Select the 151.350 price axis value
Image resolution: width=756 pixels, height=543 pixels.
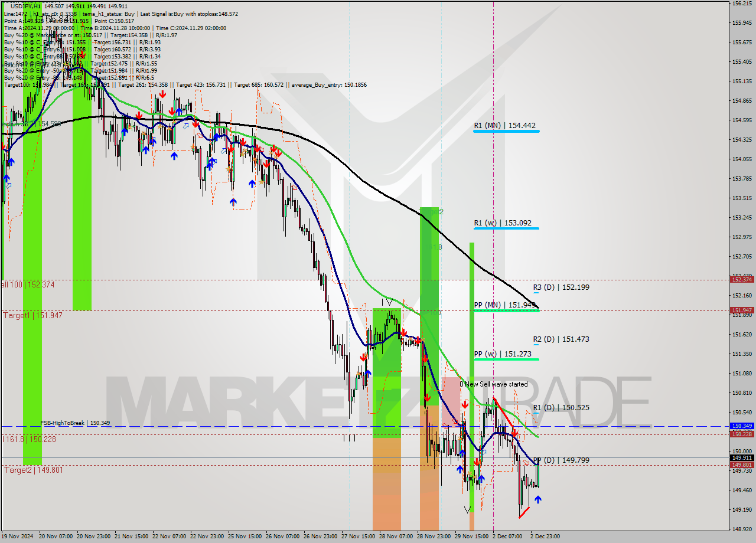[x=742, y=354]
